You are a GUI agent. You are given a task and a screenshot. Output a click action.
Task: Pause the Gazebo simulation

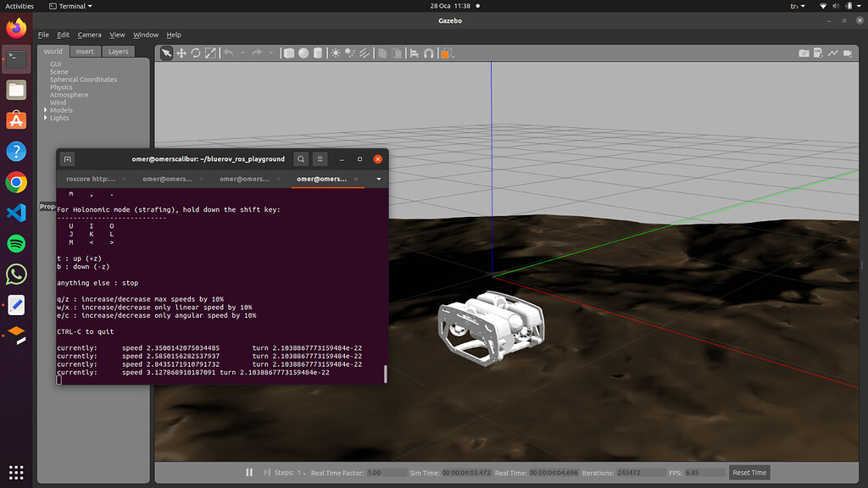click(x=249, y=472)
